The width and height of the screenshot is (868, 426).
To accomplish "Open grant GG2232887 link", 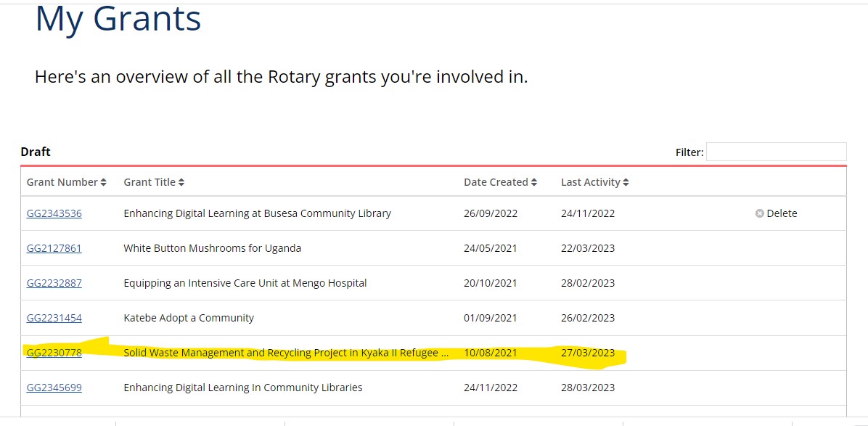I will 54,283.
